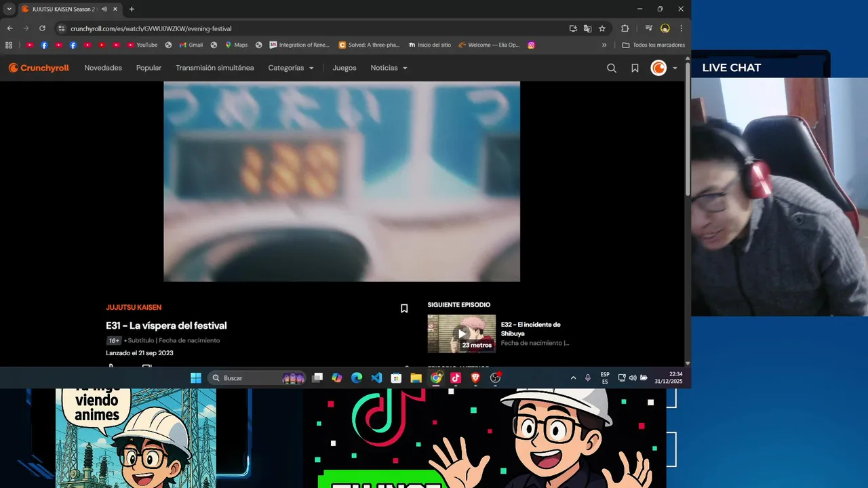Click the install app icon in address bar
Image resolution: width=868 pixels, height=488 pixels.
tap(573, 28)
